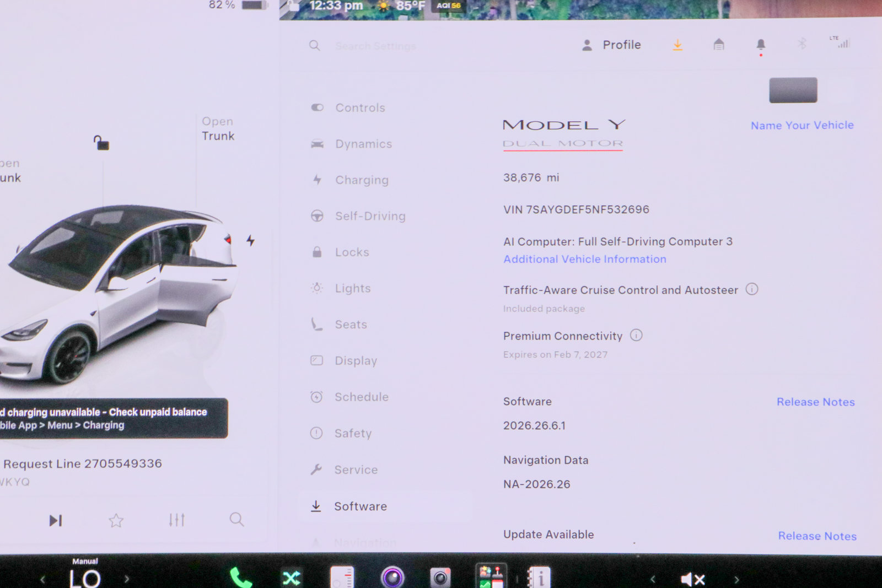Increase volume with the right chevron
The height and width of the screenshot is (588, 882).
tap(736, 579)
